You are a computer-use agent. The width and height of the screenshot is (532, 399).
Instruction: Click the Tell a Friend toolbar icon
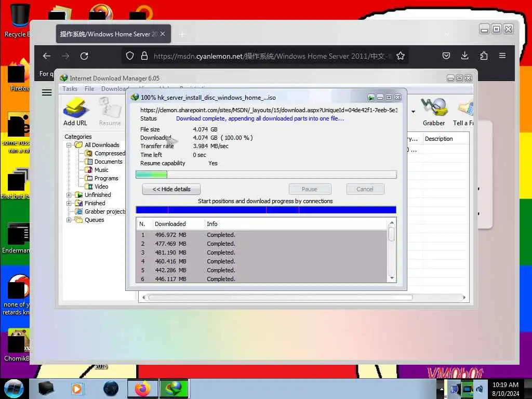463,112
